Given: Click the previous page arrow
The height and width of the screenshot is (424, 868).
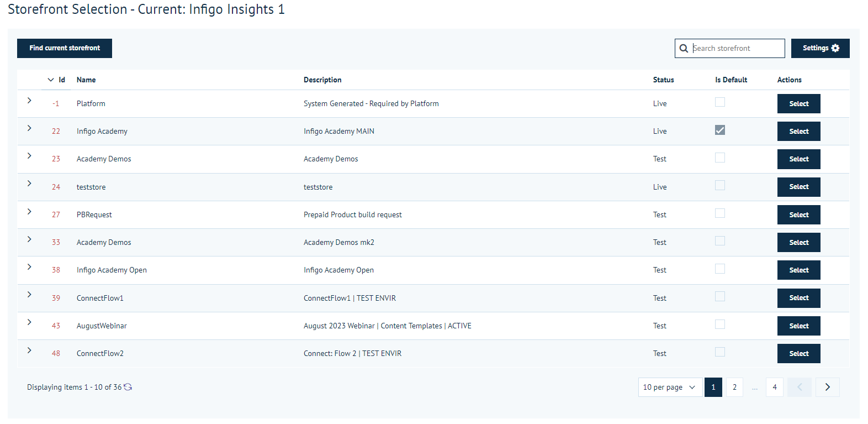Looking at the screenshot, I should click(x=800, y=387).
